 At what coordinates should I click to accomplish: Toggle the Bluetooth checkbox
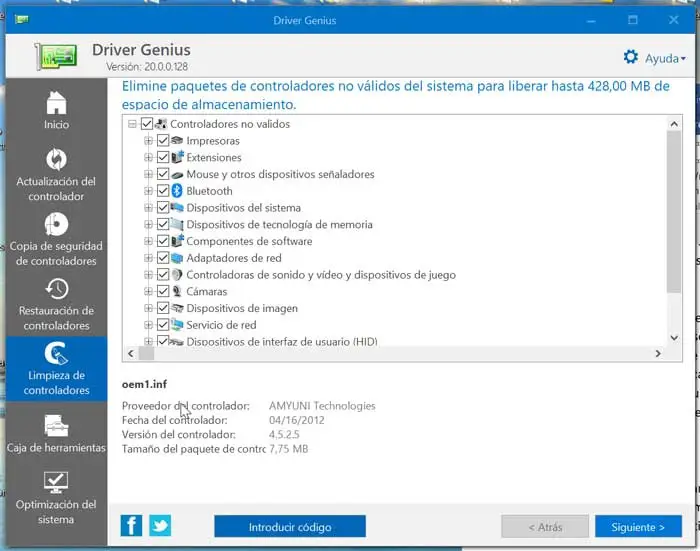tap(163, 191)
